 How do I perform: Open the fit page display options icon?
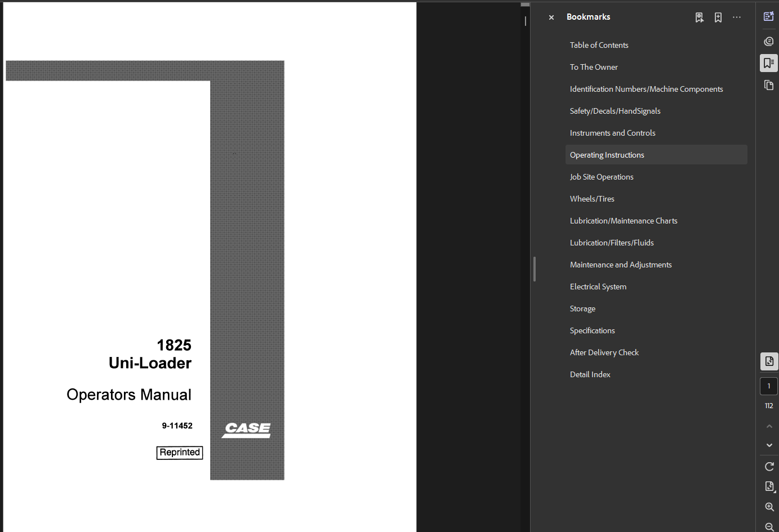(769, 486)
